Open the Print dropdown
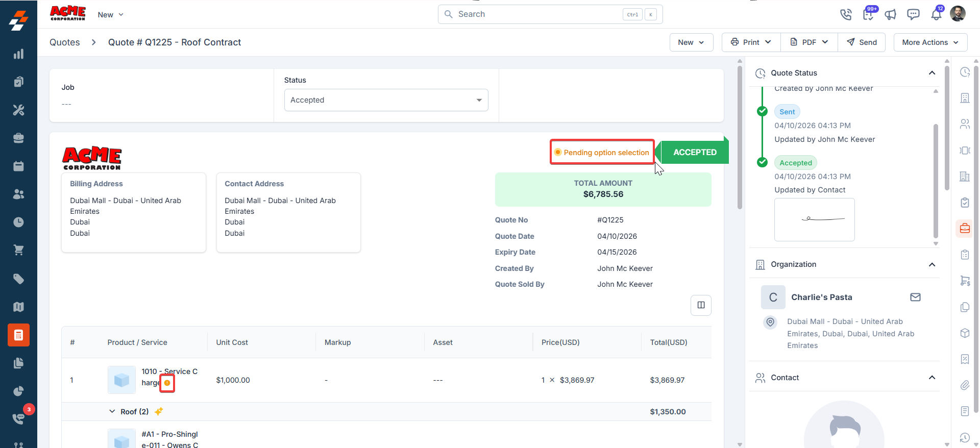This screenshot has width=980, height=448. (751, 42)
